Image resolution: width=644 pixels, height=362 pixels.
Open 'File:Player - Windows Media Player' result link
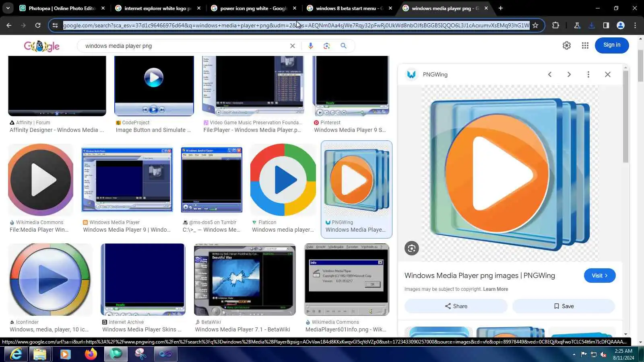252,130
